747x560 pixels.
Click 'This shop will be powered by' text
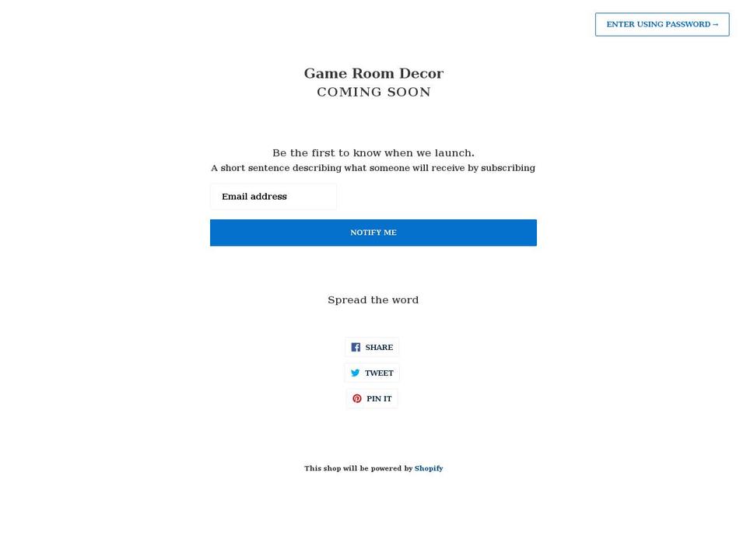coord(358,468)
